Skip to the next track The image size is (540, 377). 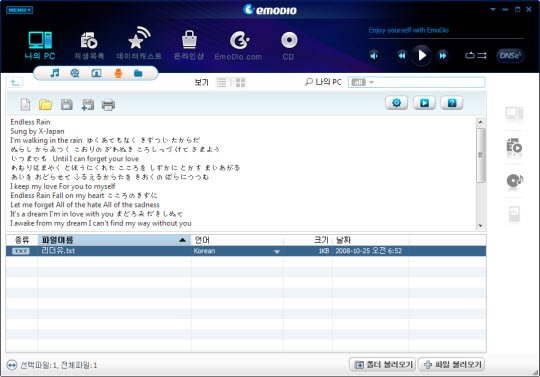(x=443, y=56)
